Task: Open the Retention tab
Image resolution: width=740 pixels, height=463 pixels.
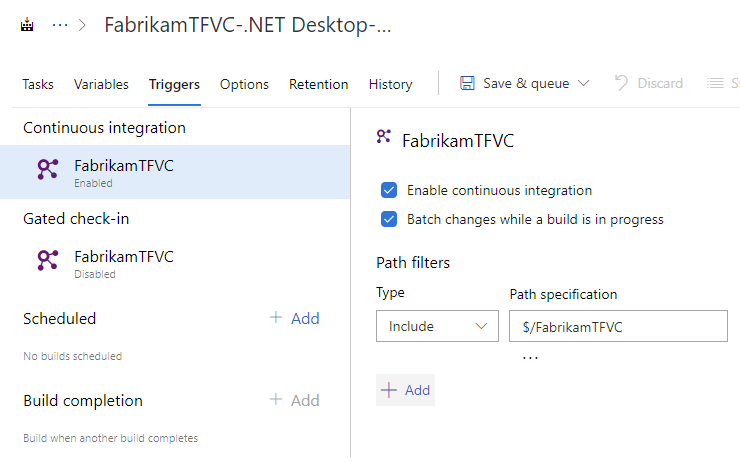Action: point(319,84)
